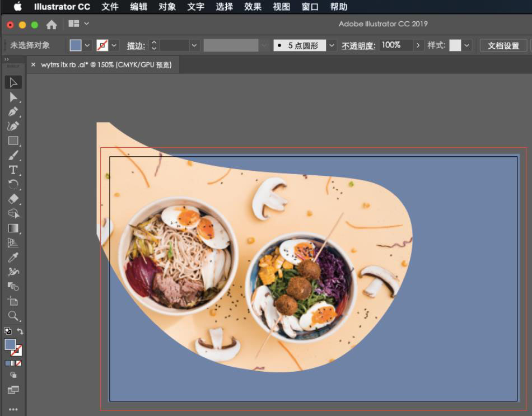
Task: Change the screen mode icon
Action: (13, 390)
